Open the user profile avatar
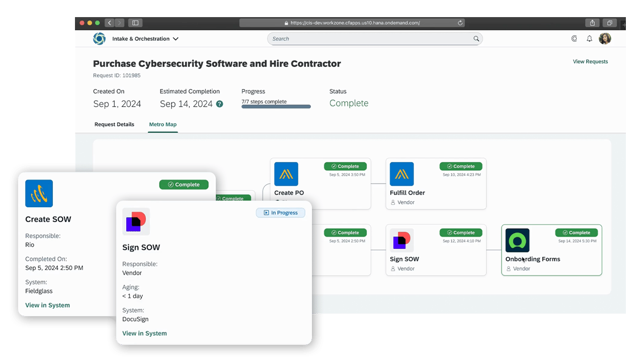 click(x=605, y=39)
